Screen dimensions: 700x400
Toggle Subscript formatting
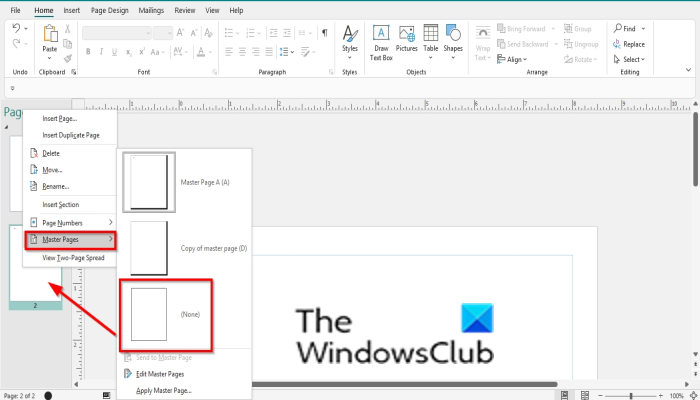point(128,52)
